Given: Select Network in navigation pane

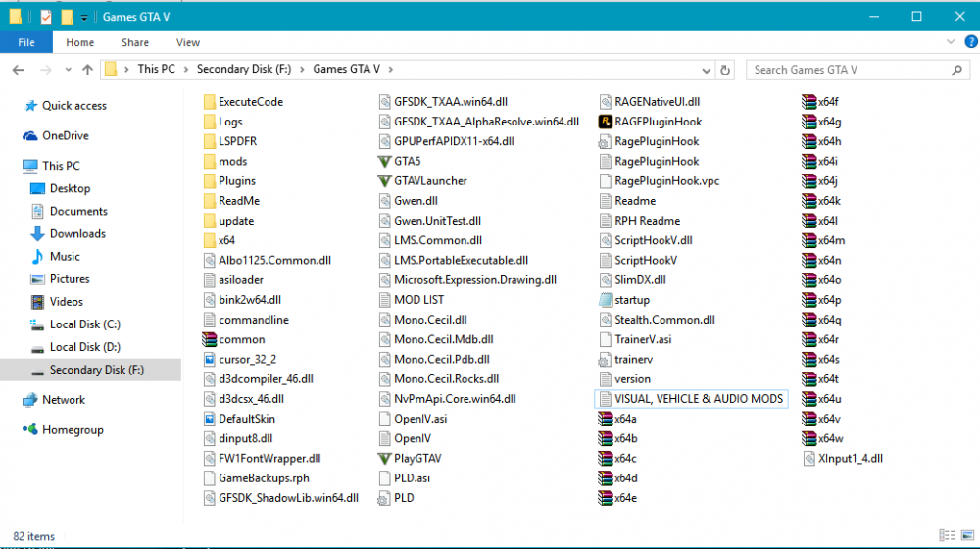Looking at the screenshot, I should (64, 400).
